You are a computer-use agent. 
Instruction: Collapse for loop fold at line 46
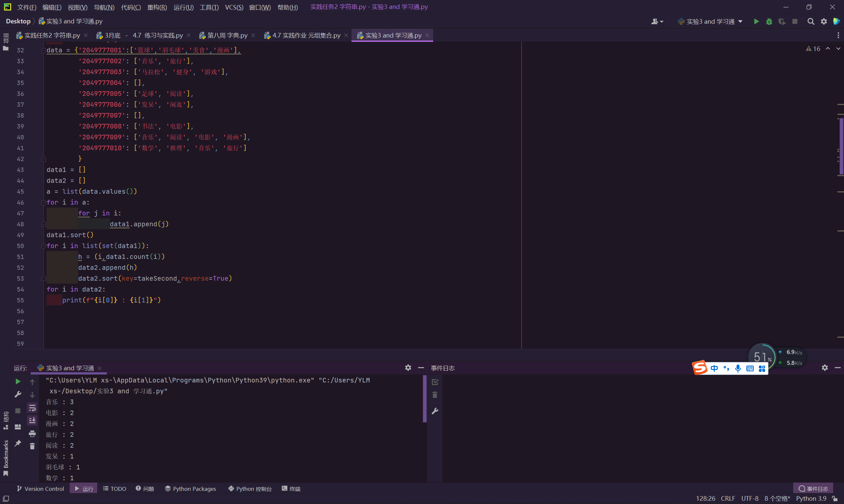[x=43, y=202]
